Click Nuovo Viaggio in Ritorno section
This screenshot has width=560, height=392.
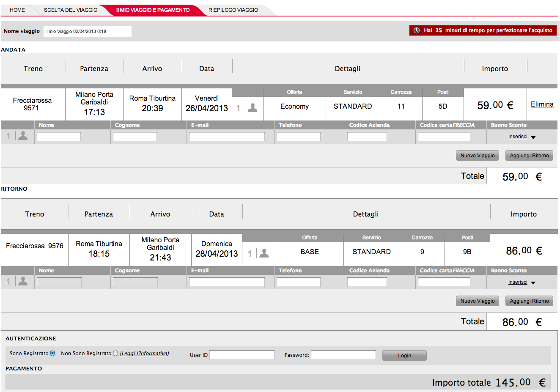(478, 301)
